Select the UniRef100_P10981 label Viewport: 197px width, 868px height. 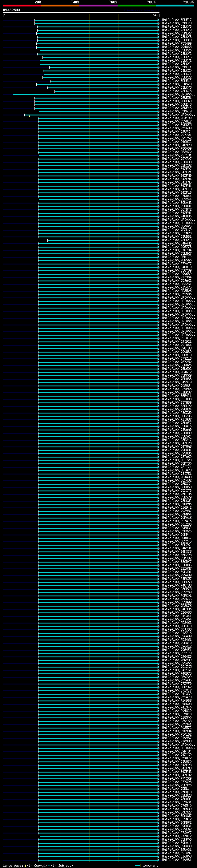(x=176, y=860)
